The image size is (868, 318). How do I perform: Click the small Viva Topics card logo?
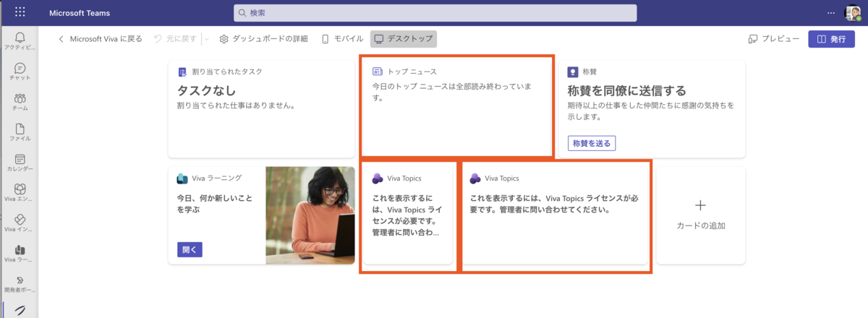pos(377,178)
